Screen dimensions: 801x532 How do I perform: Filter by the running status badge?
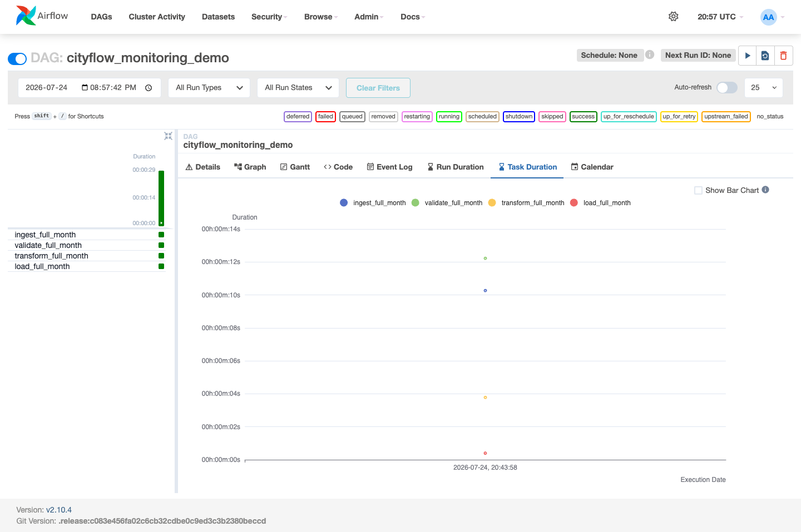tap(449, 116)
